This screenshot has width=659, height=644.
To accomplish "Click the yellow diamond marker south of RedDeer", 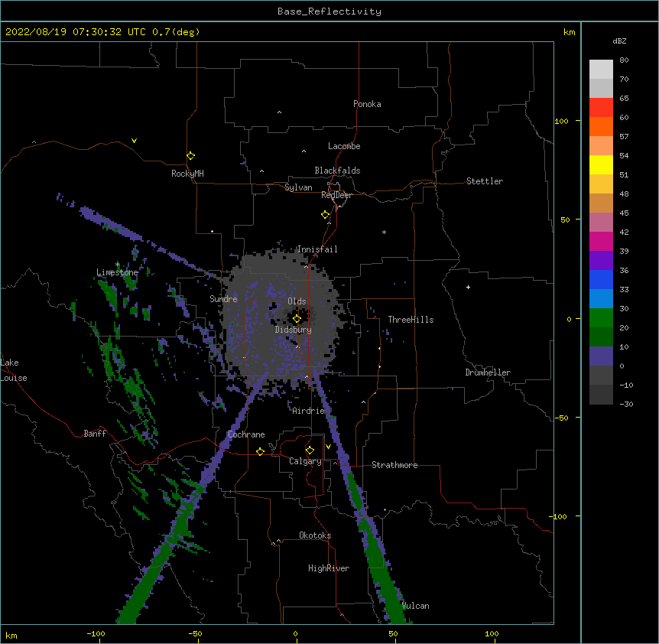I will 326,215.
